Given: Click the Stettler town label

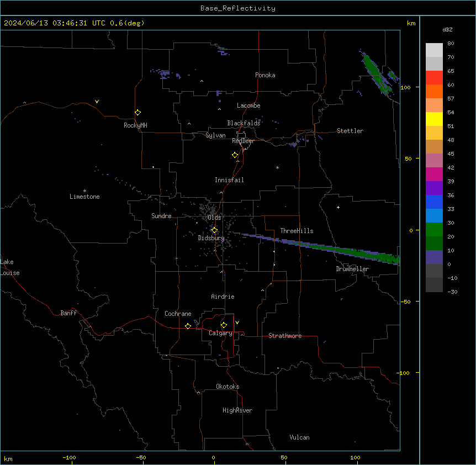Looking at the screenshot, I should (x=350, y=131).
